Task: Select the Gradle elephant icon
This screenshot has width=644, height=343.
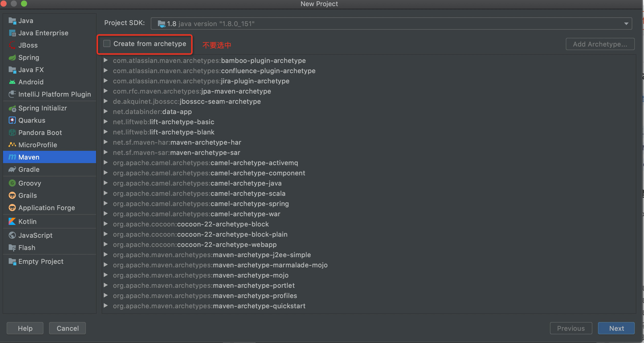Action: click(12, 169)
